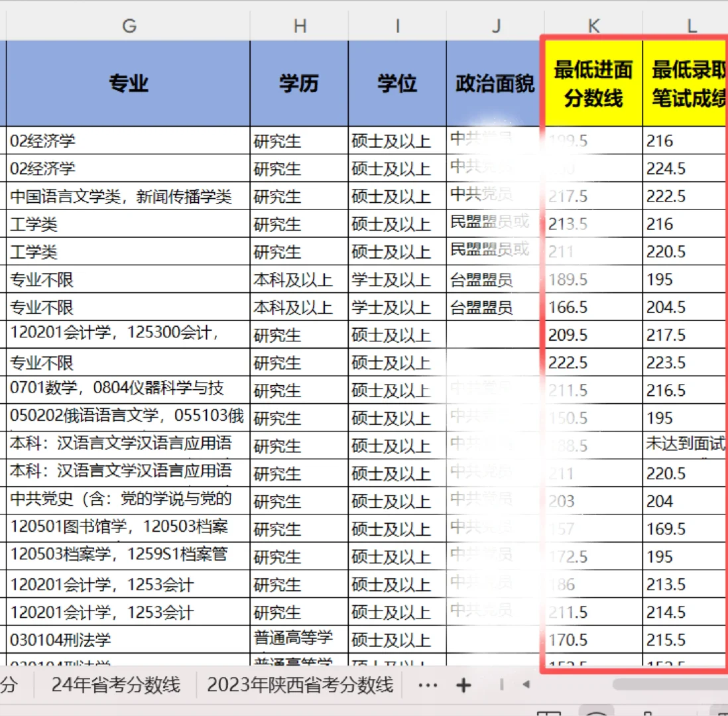Viewport: 728px width, 716px height.
Task: Click the value 209.5 in column K
Action: [x=593, y=335]
